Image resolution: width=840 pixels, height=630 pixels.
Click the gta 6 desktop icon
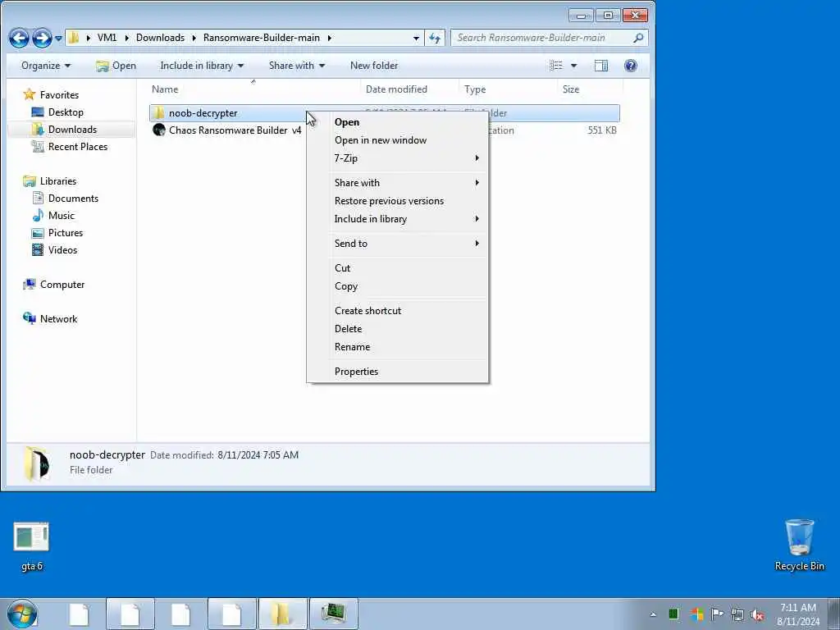(32, 546)
